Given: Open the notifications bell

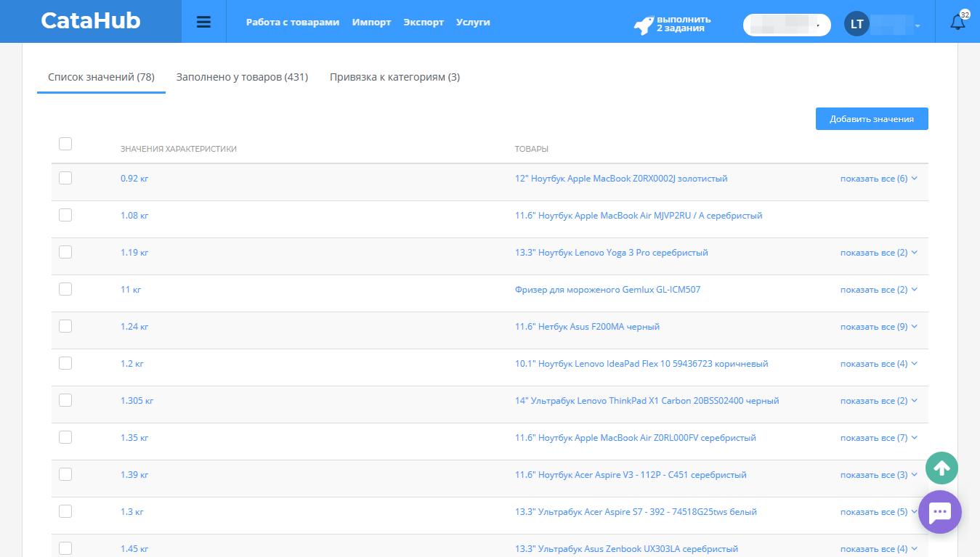Looking at the screenshot, I should coord(958,22).
